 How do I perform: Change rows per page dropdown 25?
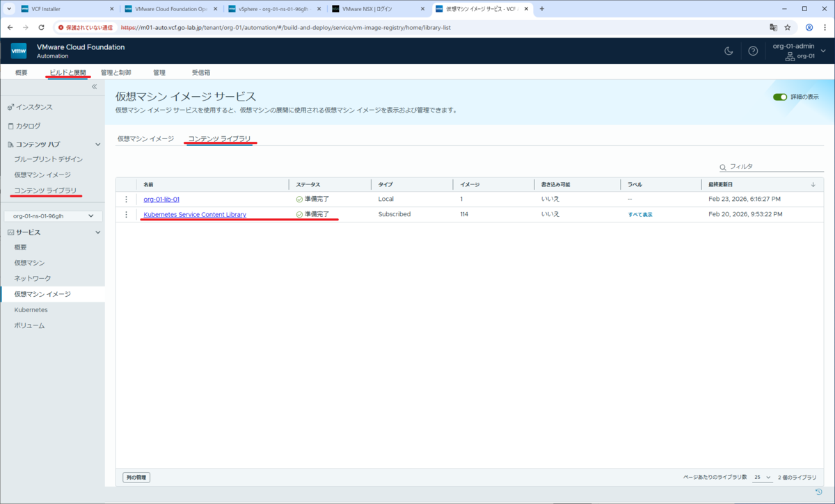click(763, 478)
